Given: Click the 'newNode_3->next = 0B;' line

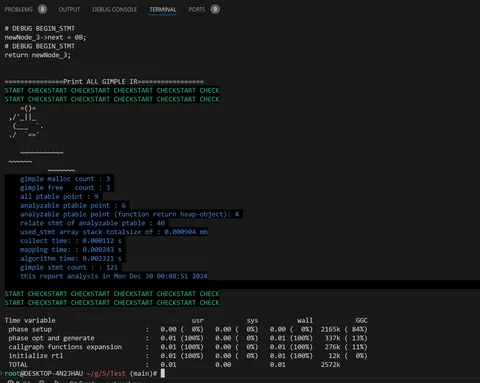Looking at the screenshot, I should 45,37.
